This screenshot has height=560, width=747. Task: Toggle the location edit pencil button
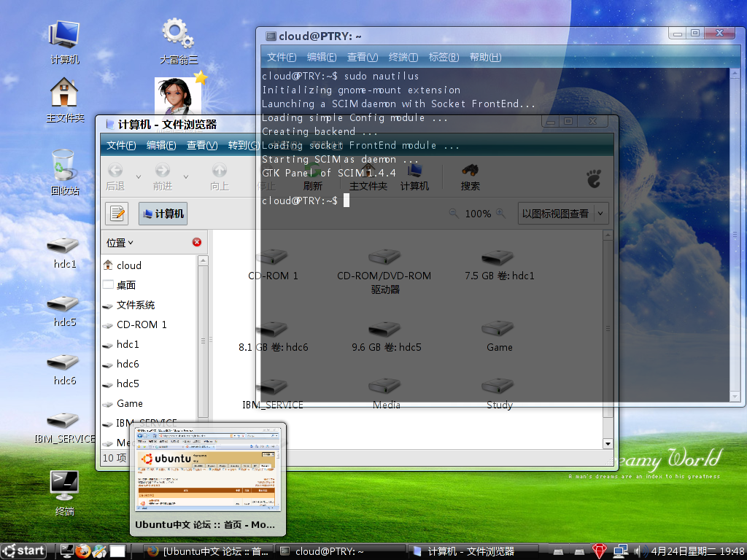(117, 214)
